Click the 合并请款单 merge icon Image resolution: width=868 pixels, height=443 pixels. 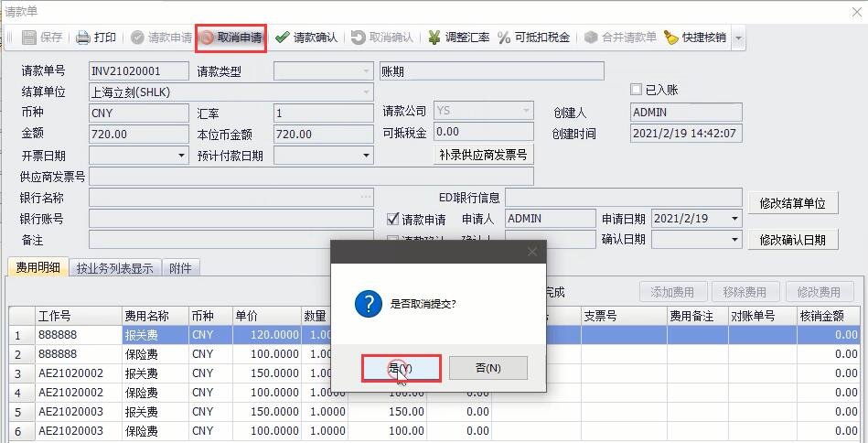pos(591,38)
